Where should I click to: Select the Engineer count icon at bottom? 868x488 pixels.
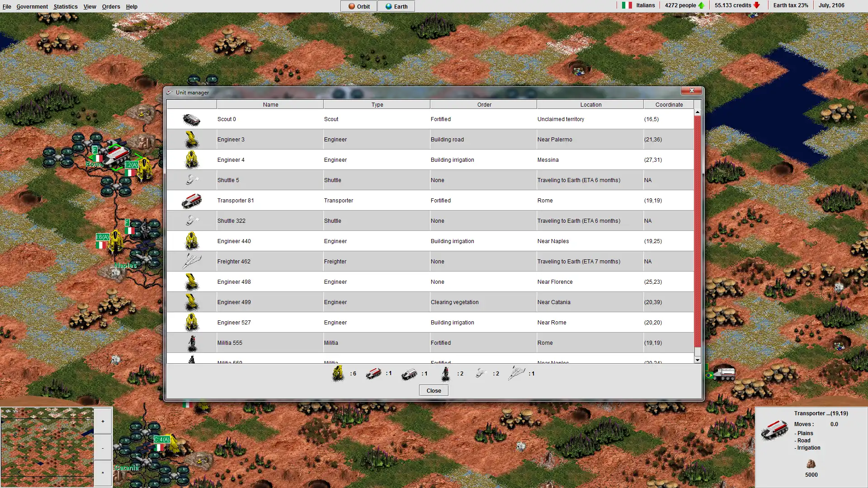click(x=337, y=373)
